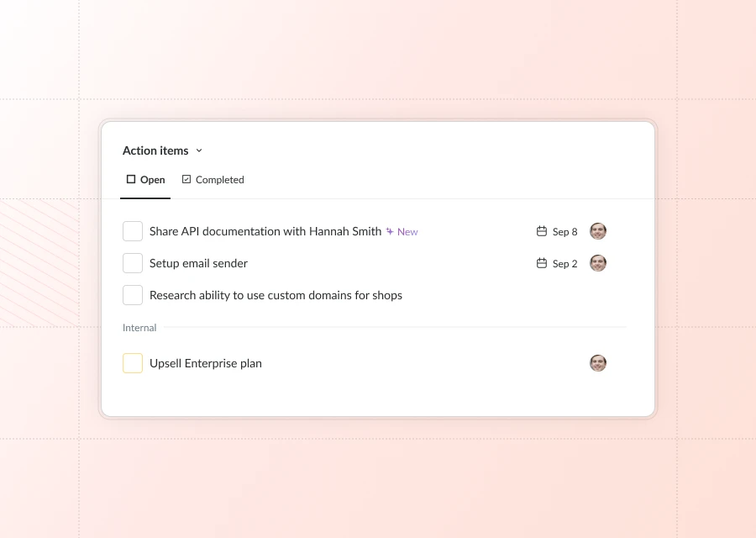Click the checkmark icon on Completed tab
The height and width of the screenshot is (538, 756).
186,179
